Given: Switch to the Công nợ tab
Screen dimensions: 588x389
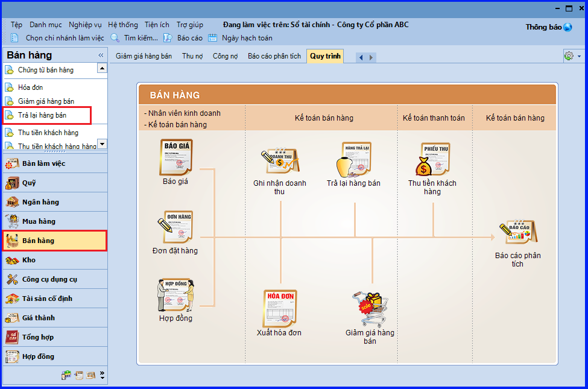Looking at the screenshot, I should coord(226,56).
